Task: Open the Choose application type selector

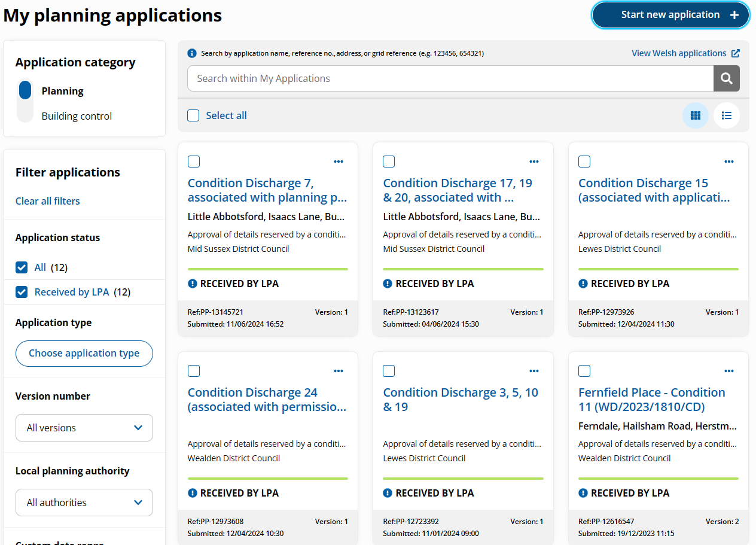Action: pyautogui.click(x=84, y=353)
